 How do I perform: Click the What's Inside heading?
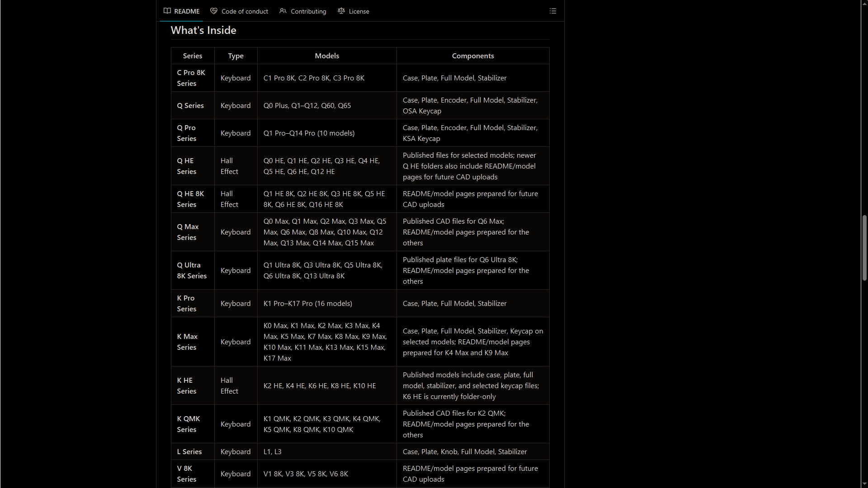(203, 30)
